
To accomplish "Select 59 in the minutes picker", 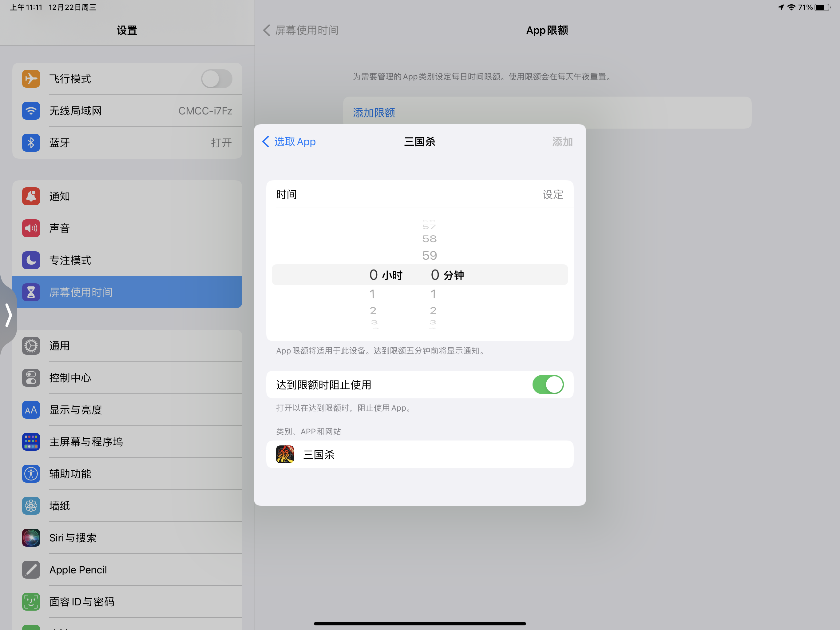I will (430, 255).
